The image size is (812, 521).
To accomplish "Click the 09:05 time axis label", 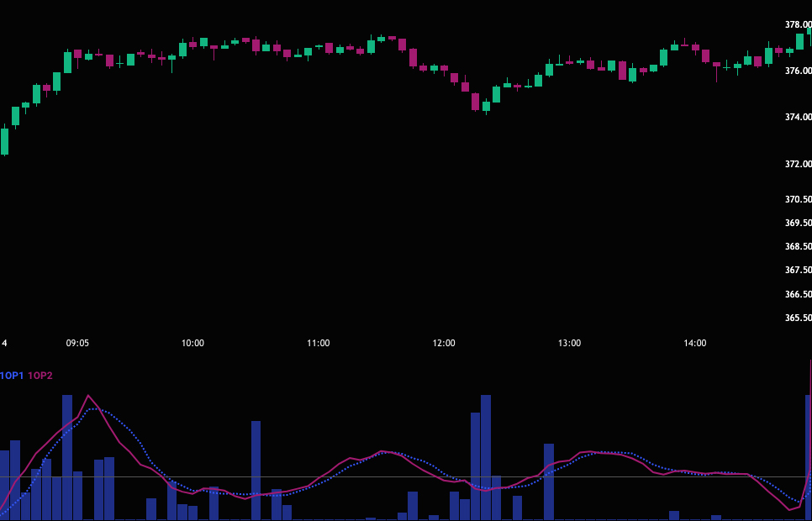I will point(77,343).
